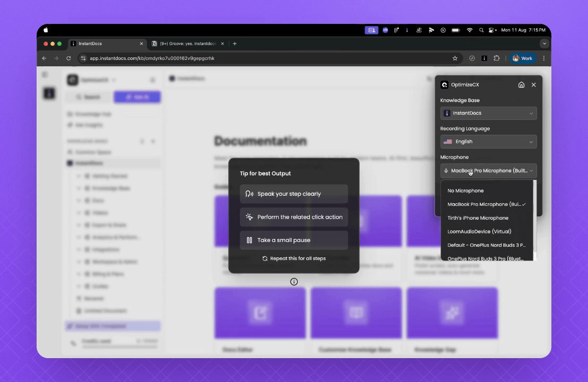Switch to the Groove browser tab
588x382 pixels.
click(187, 44)
